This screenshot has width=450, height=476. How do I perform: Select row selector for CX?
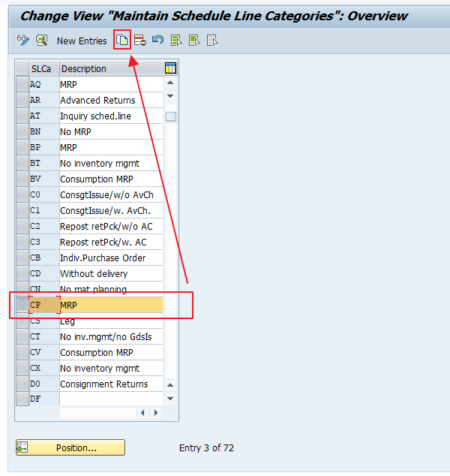[x=22, y=368]
